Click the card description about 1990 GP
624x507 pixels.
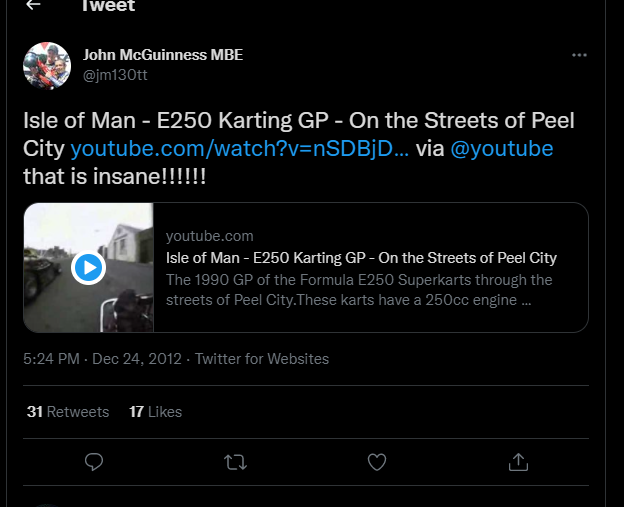[x=359, y=290]
